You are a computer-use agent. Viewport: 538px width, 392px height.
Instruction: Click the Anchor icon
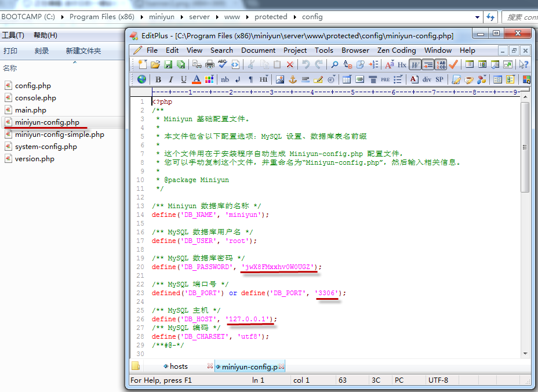point(293,79)
